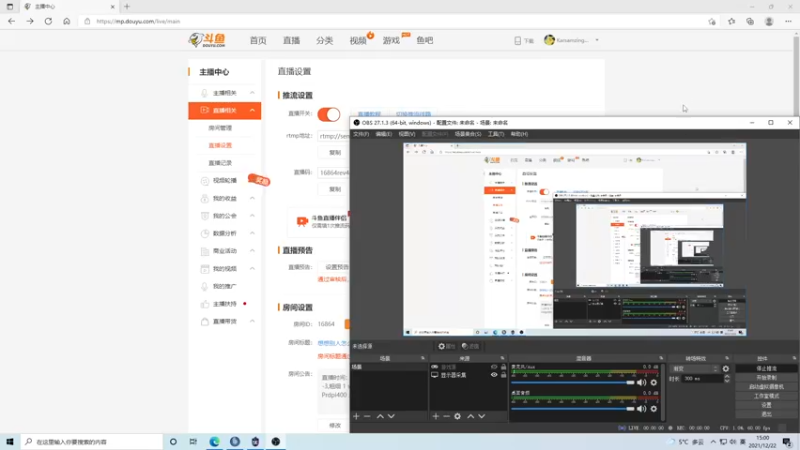
Task: Toggle the 直播开关 live switch
Action: (x=329, y=114)
